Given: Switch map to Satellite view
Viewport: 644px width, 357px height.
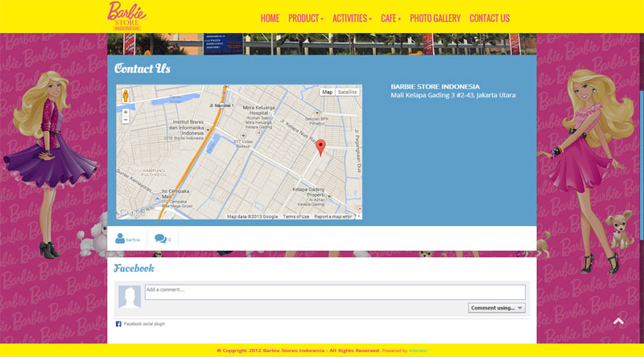Looking at the screenshot, I should pyautogui.click(x=348, y=92).
